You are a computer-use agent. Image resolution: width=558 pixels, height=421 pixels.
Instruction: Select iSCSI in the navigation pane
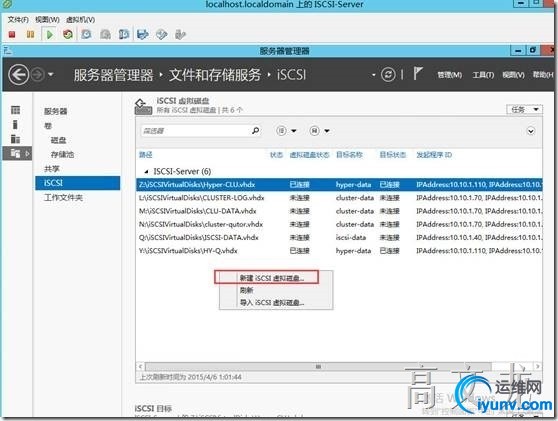pos(78,183)
